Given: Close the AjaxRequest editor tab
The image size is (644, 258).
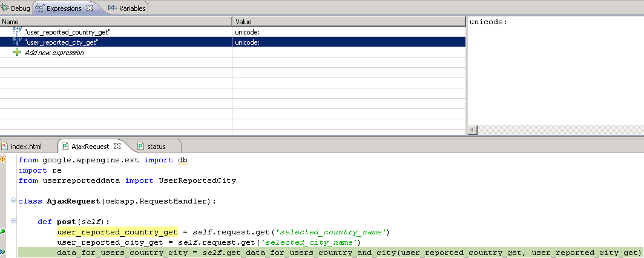Looking at the screenshot, I should (117, 146).
